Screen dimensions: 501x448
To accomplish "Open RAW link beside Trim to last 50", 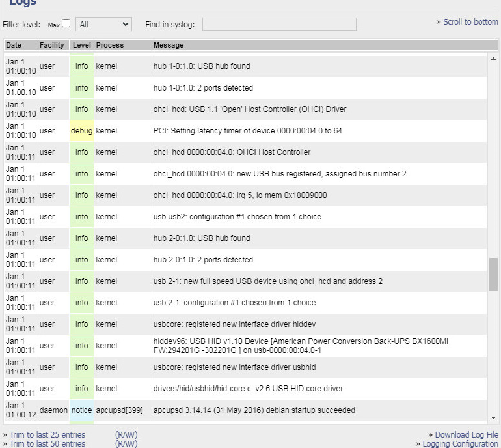I will tap(126, 444).
